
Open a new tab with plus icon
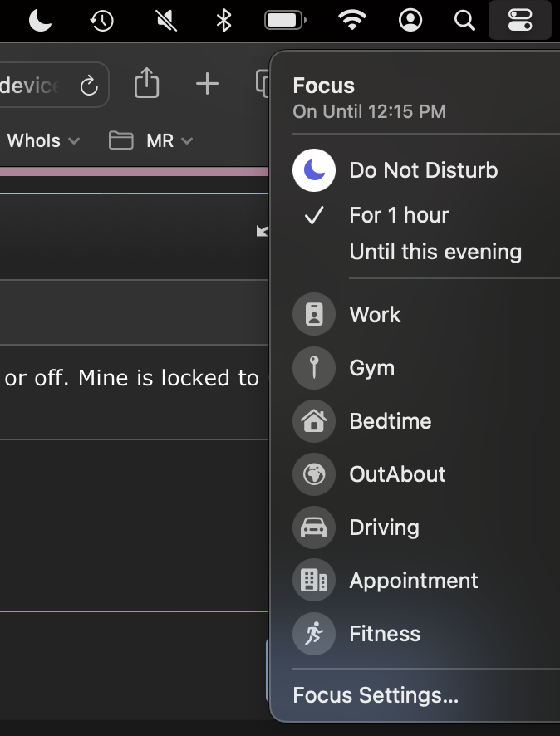(207, 85)
